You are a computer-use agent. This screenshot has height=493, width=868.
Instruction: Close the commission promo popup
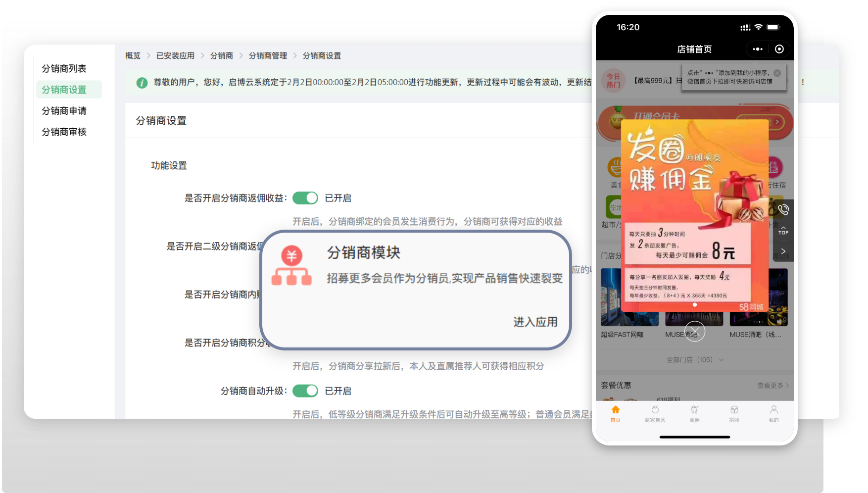point(694,331)
